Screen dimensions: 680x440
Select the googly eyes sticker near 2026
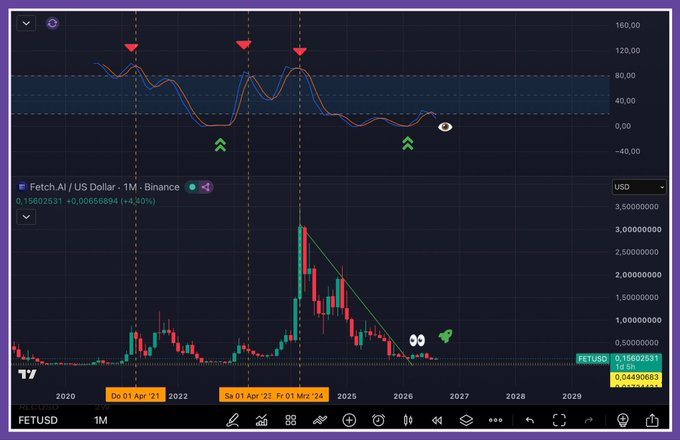(x=417, y=340)
